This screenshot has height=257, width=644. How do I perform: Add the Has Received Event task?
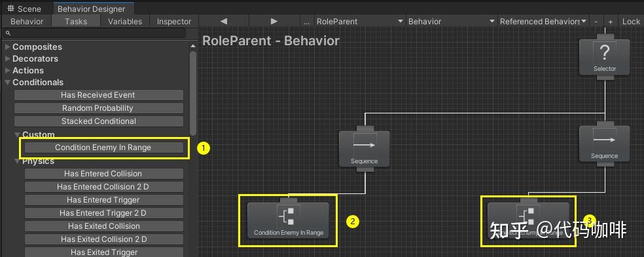click(x=99, y=95)
